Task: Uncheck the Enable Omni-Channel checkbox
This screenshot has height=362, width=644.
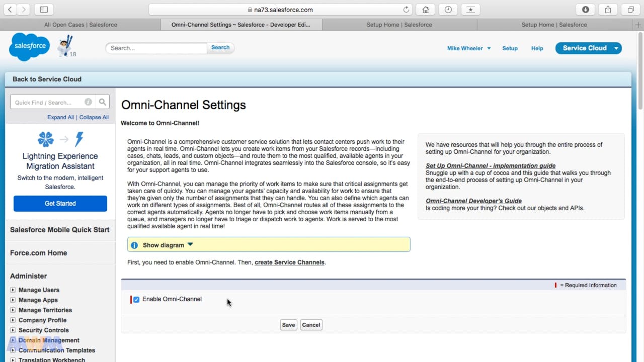Action: point(136,300)
